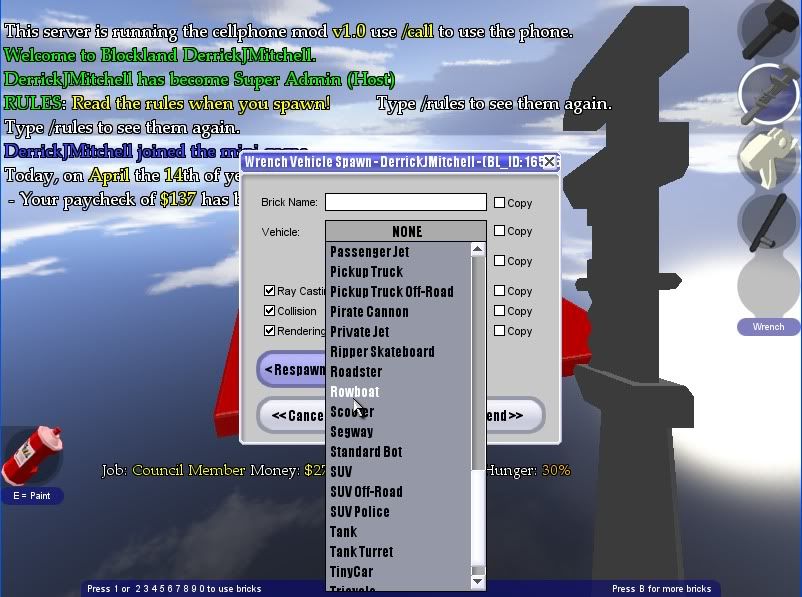This screenshot has width=802, height=597.
Task: Select the hammer tool in inventory
Action: click(x=768, y=29)
